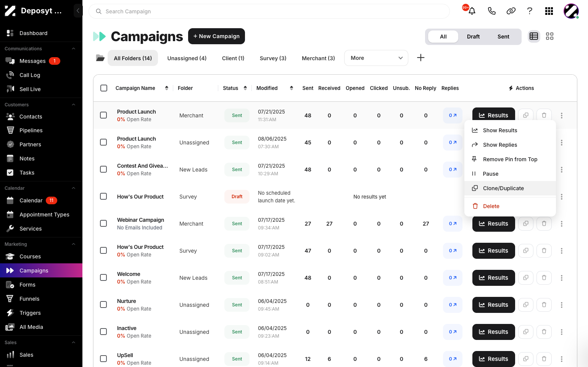The height and width of the screenshot is (367, 588).
Task: Switch to grid card view
Action: pos(549,36)
